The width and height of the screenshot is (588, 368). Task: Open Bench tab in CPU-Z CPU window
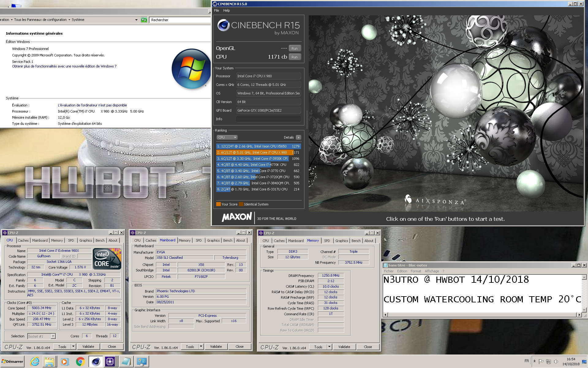[100, 240]
